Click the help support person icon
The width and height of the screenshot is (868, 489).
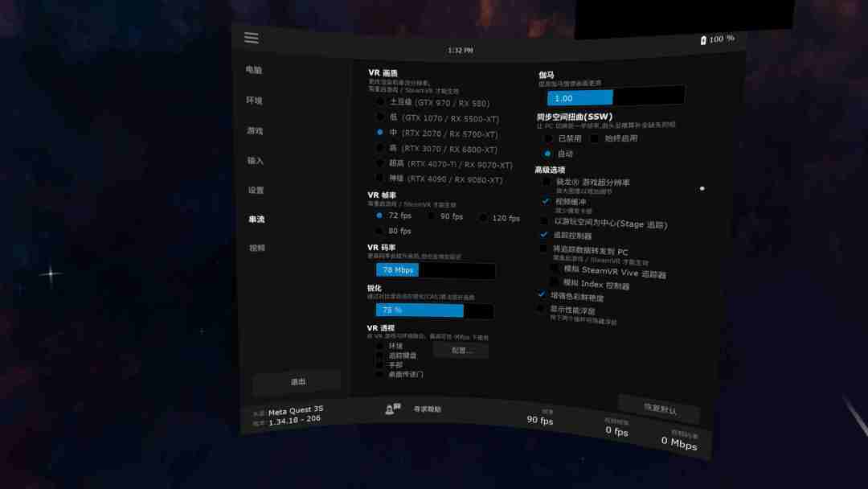[392, 409]
